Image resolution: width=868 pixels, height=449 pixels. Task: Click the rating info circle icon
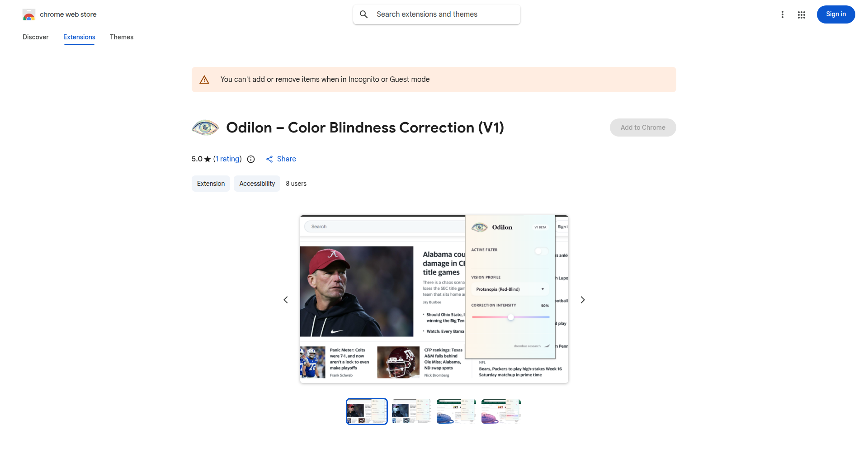(x=251, y=159)
